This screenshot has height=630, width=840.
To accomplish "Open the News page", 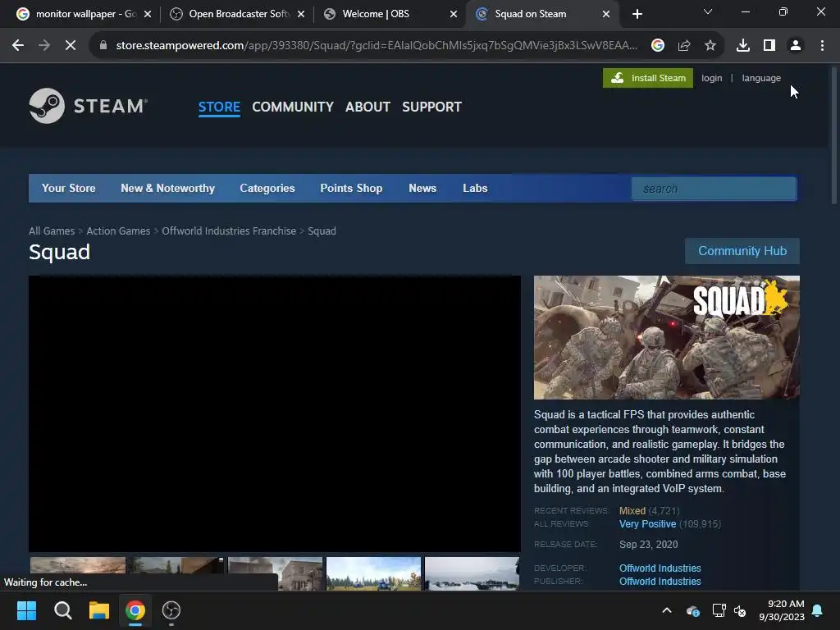I will [x=422, y=188].
